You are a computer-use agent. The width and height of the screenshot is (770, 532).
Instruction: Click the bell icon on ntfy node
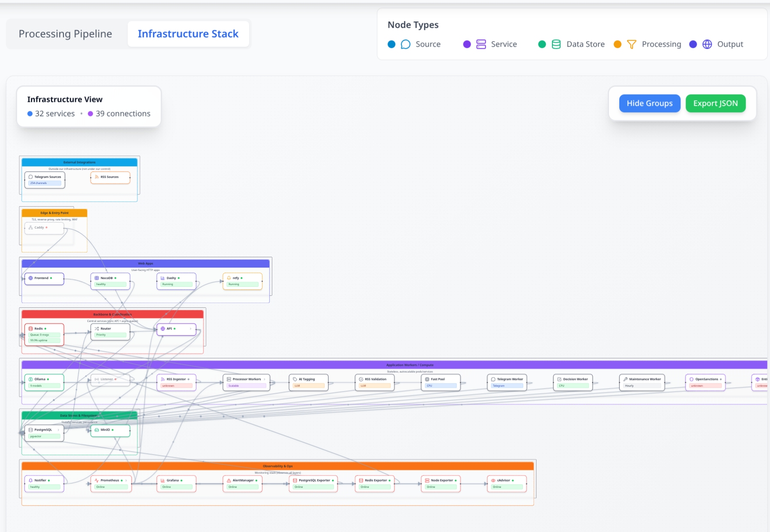coord(229,278)
